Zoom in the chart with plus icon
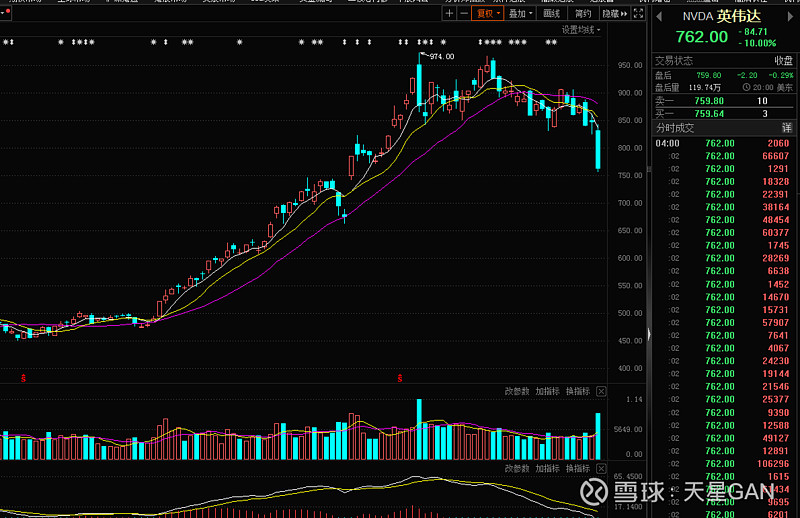Image resolution: width=800 pixels, height=518 pixels. click(x=449, y=14)
